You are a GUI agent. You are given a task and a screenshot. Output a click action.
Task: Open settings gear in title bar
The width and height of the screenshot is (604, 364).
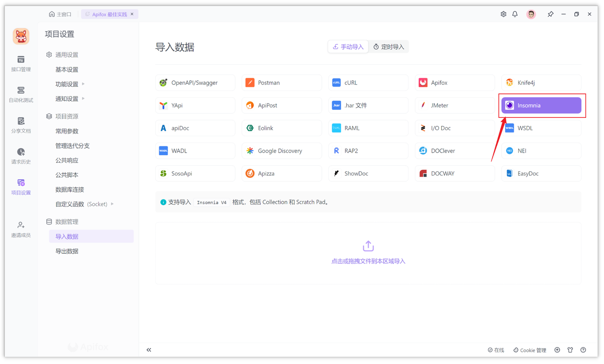(x=503, y=14)
